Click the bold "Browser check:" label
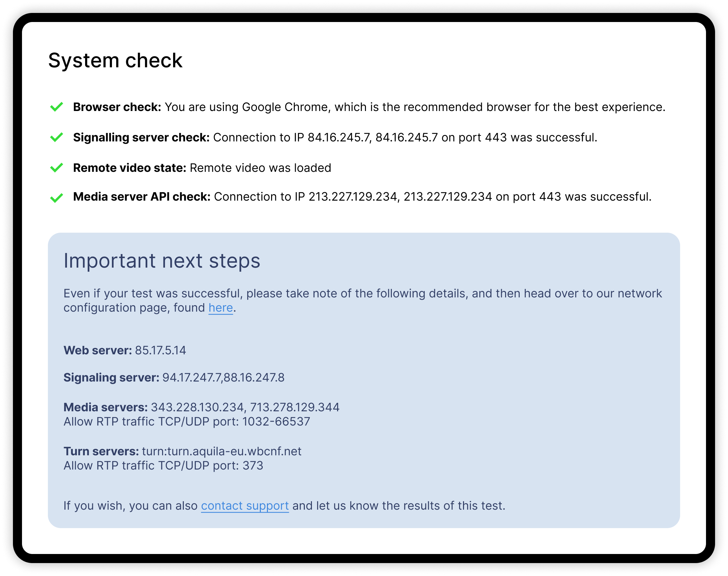Image resolution: width=728 pixels, height=576 pixels. (x=117, y=107)
